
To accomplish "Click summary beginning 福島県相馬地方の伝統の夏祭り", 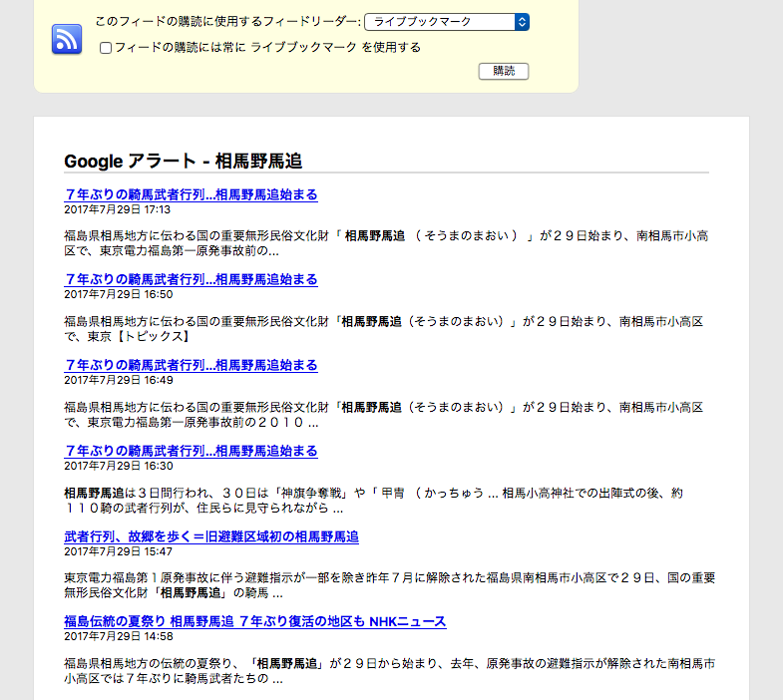I will [x=389, y=671].
